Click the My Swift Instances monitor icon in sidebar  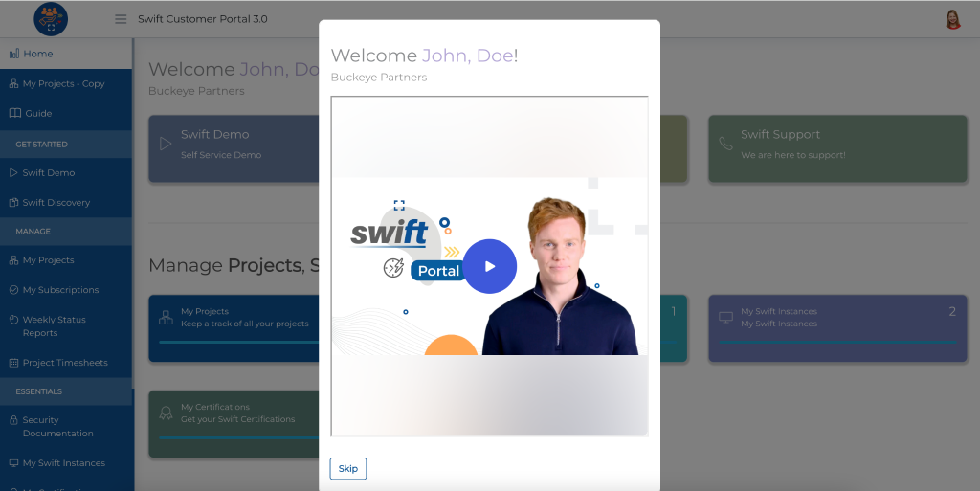(x=13, y=463)
